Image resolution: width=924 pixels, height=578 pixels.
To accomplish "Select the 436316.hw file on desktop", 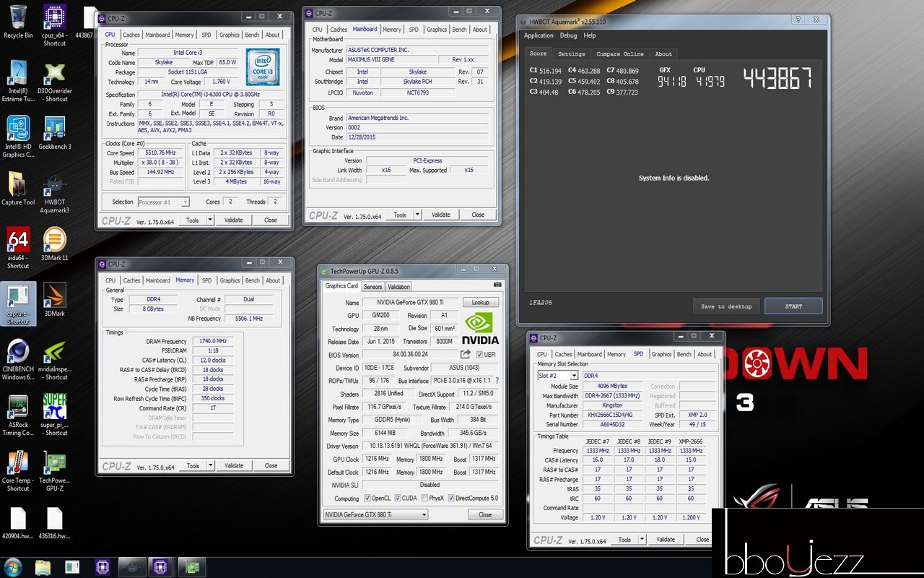I will pyautogui.click(x=54, y=524).
